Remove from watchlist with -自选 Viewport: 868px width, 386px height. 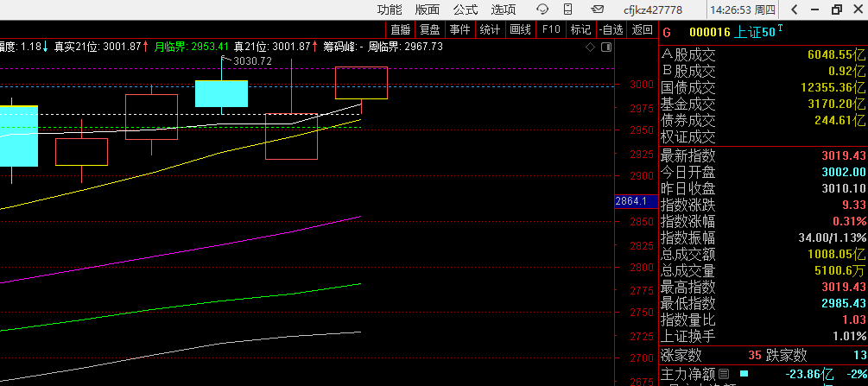coord(611,30)
